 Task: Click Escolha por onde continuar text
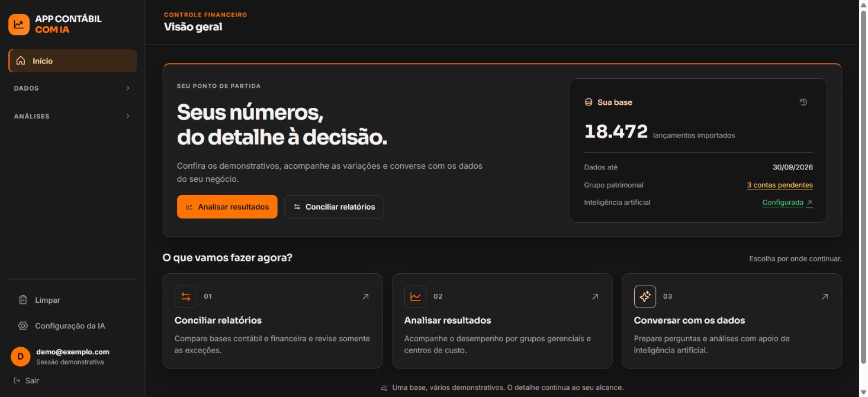pyautogui.click(x=795, y=259)
